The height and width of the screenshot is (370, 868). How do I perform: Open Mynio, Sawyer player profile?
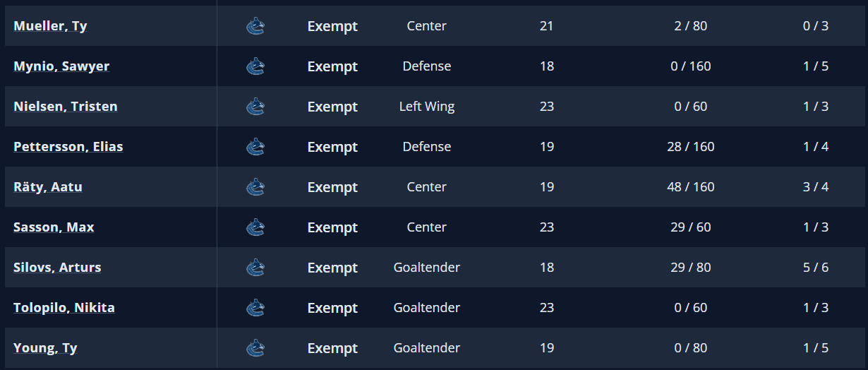pyautogui.click(x=61, y=66)
